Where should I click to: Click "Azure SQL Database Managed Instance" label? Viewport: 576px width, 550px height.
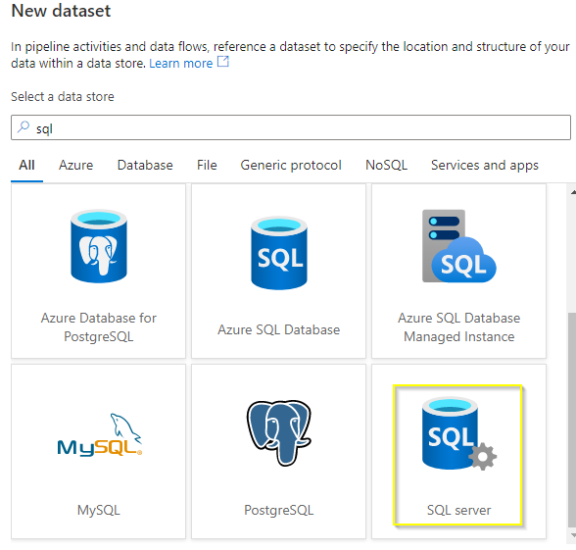click(x=459, y=327)
